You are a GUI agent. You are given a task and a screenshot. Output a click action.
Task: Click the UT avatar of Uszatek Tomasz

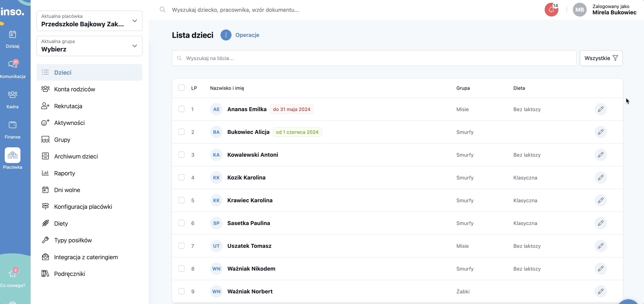[216, 246]
